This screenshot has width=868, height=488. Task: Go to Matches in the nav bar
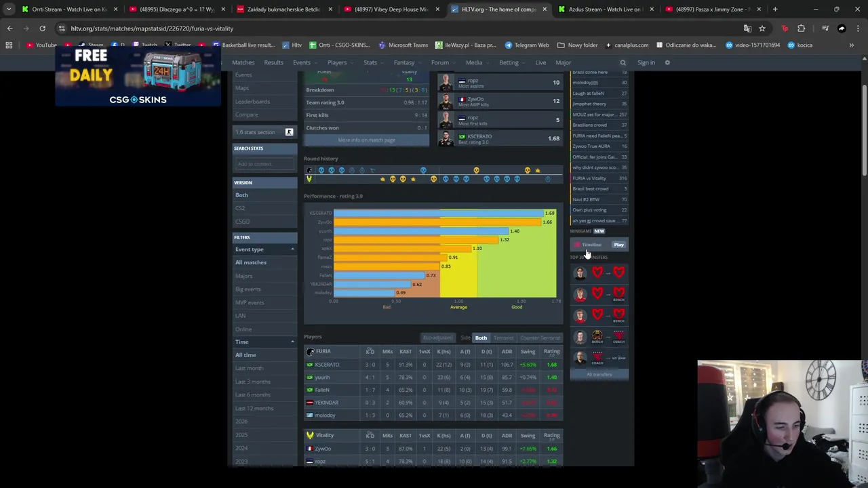click(243, 62)
